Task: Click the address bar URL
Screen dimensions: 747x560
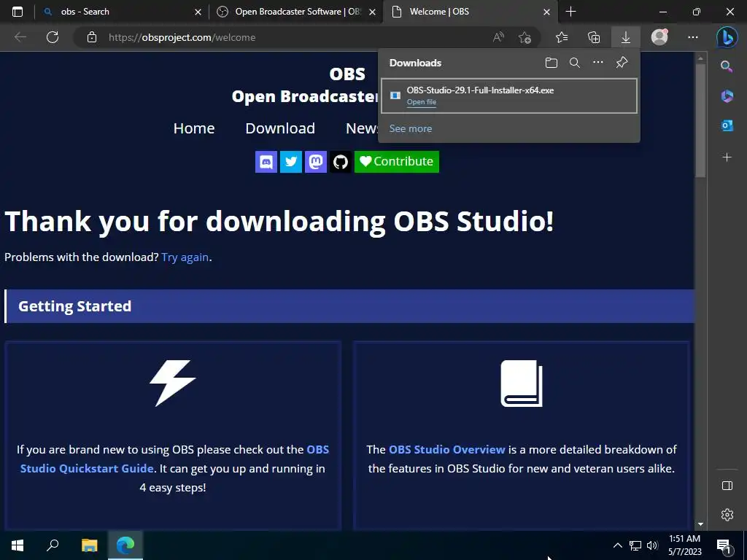Action: [182, 37]
